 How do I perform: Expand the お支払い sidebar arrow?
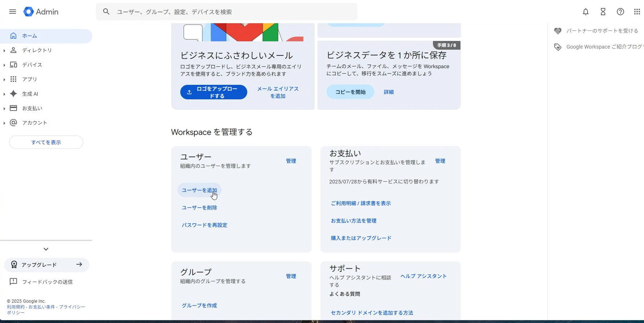[x=4, y=108]
